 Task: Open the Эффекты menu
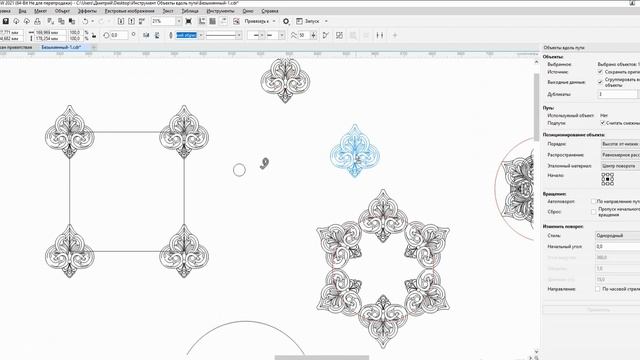87,11
